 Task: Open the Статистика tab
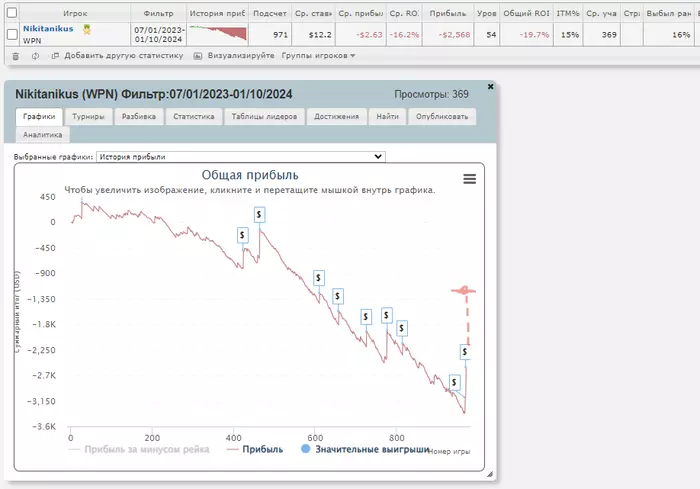tap(194, 117)
